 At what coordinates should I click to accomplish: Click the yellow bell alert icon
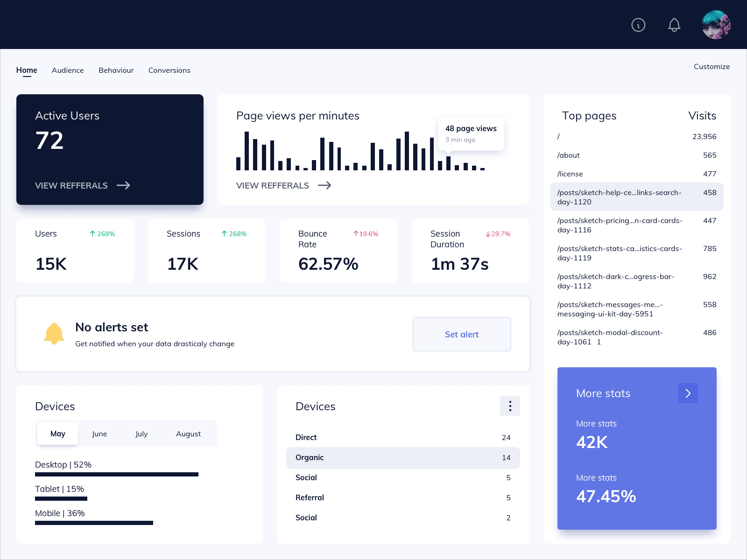point(54,333)
